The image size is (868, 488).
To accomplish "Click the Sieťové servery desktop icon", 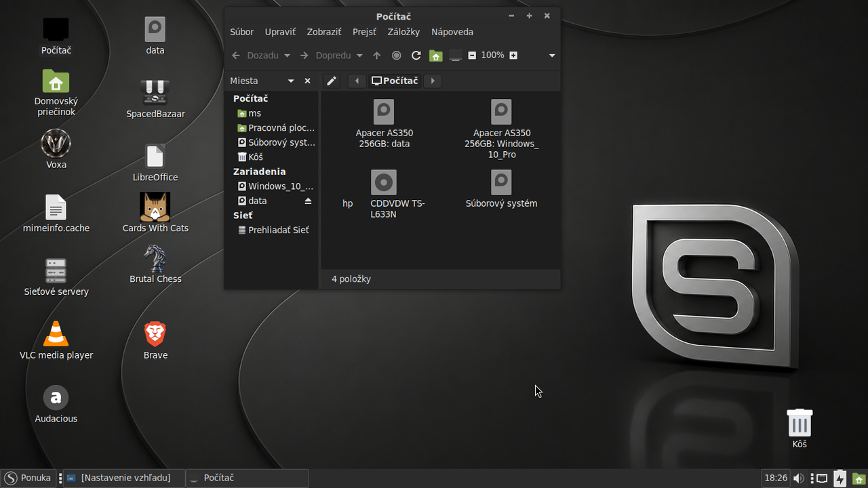I will pyautogui.click(x=56, y=277).
